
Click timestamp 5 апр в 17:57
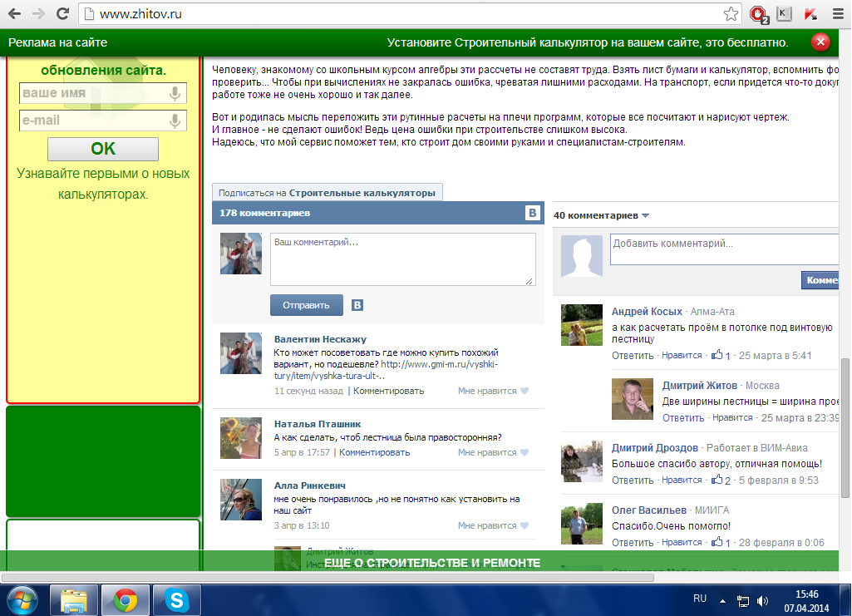point(302,452)
